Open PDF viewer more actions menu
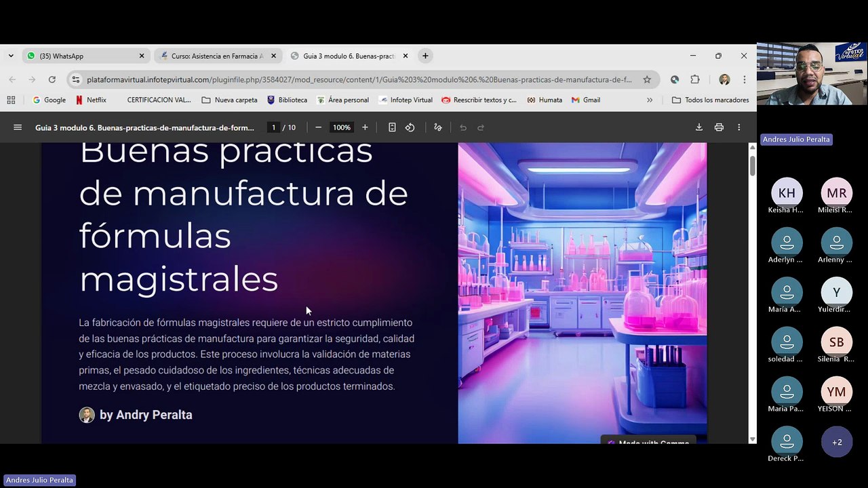This screenshot has width=868, height=488. [x=739, y=127]
